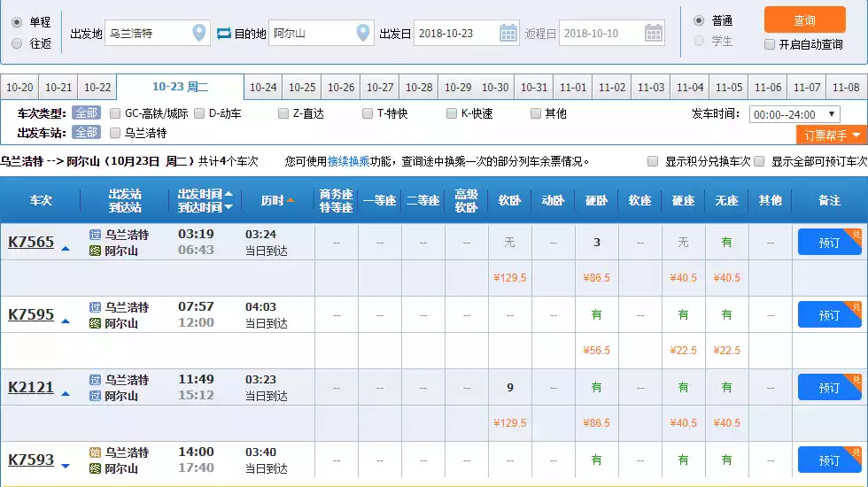Image resolution: width=868 pixels, height=487 pixels.
Task: Expand stops arrow next to K7593
Action: point(66,466)
